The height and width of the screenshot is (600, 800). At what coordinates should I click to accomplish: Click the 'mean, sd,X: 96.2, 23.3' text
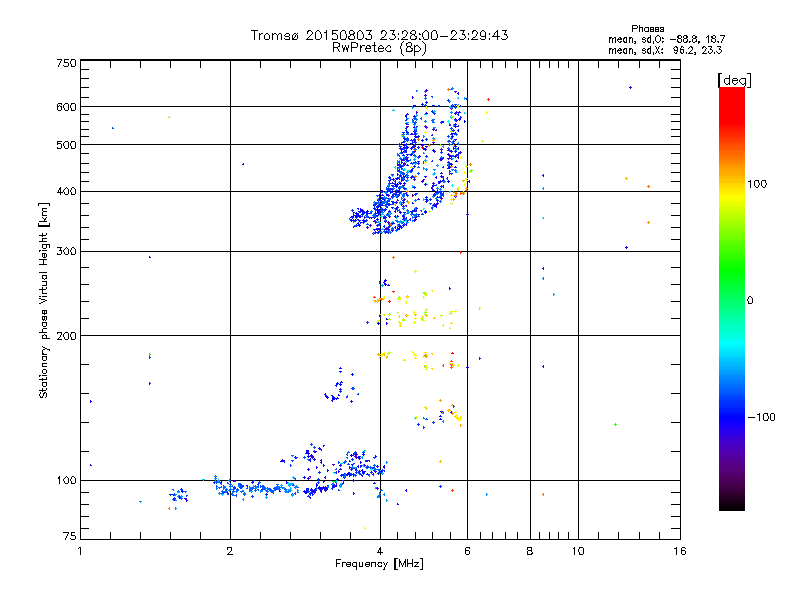[x=665, y=51]
